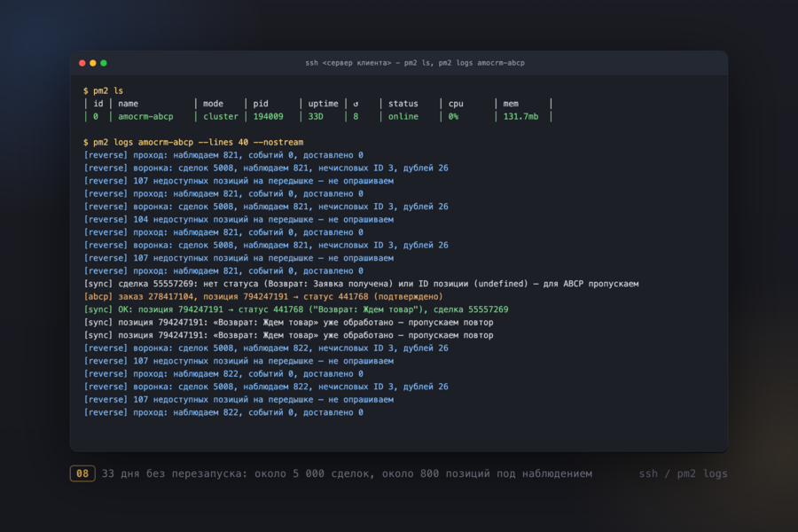
Task: Select the 'status' column header
Action: pos(403,104)
